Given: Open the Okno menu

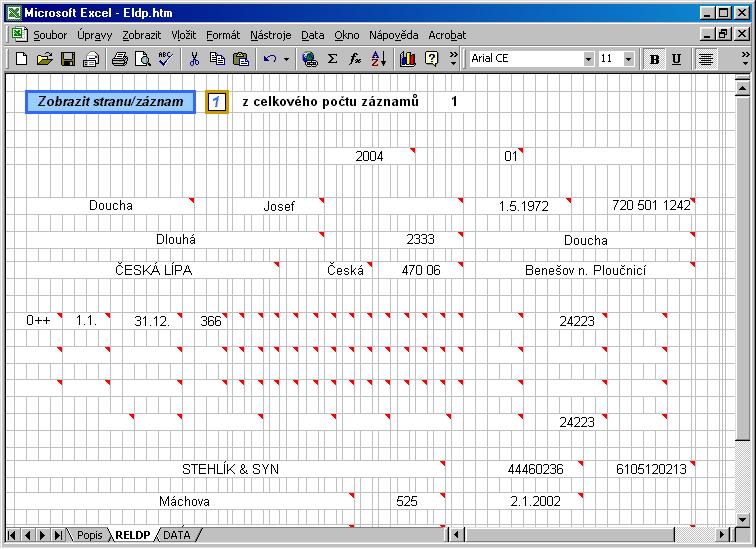Looking at the screenshot, I should (x=347, y=35).
